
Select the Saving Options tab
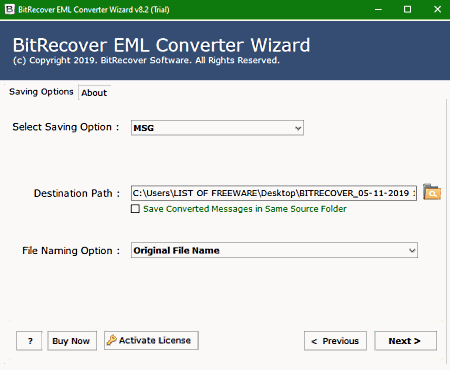41,92
